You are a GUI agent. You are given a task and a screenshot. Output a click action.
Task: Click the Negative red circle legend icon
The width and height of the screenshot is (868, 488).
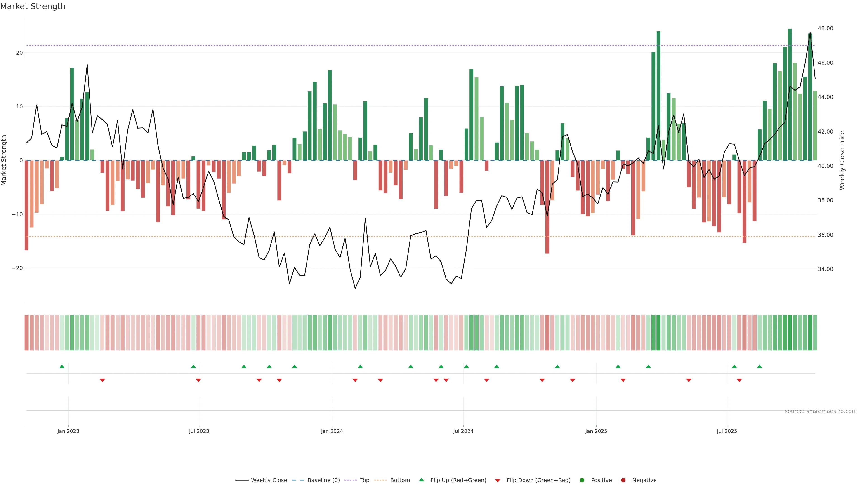point(623,480)
